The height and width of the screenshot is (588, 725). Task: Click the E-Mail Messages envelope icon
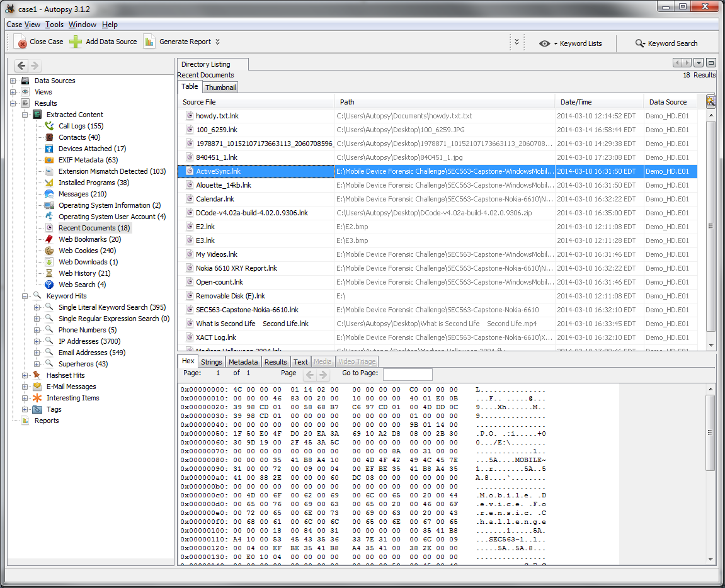point(37,387)
